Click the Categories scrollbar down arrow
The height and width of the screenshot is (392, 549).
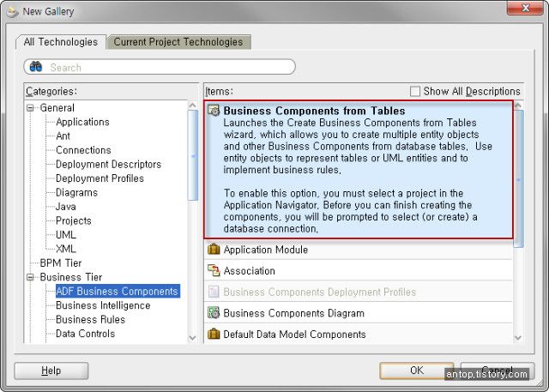coord(192,338)
